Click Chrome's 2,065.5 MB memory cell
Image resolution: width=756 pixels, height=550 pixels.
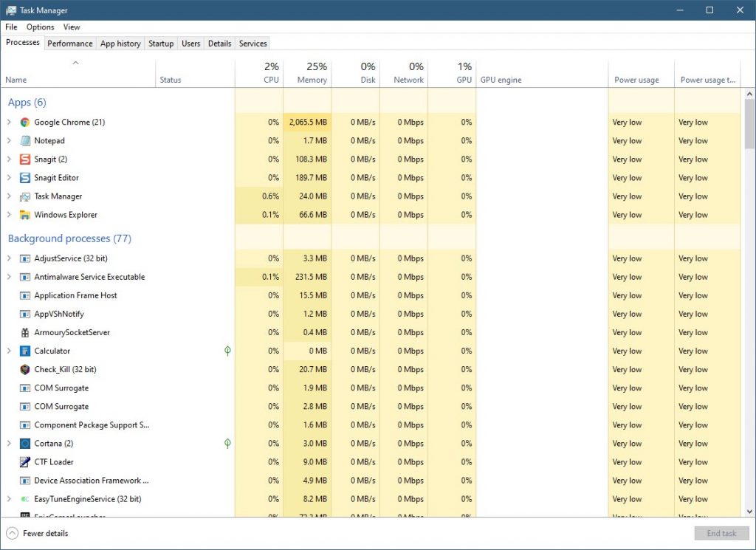click(308, 123)
